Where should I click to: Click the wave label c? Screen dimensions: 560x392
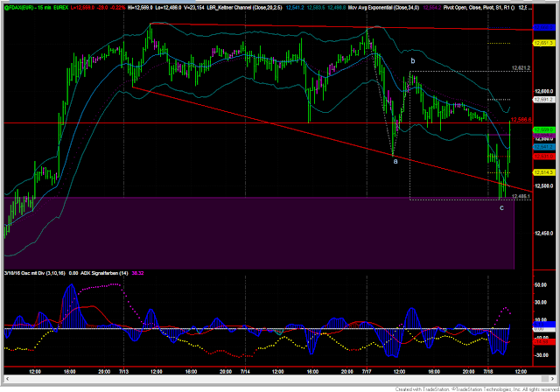(x=501, y=207)
